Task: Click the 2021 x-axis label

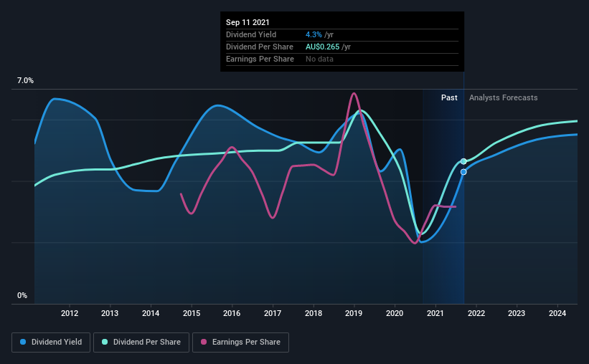Action: pyautogui.click(x=435, y=313)
